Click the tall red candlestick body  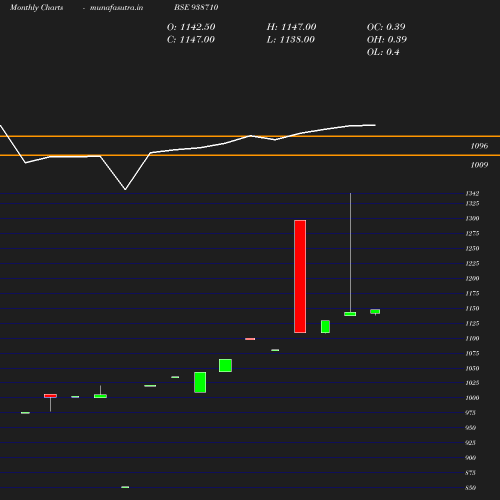tap(300, 276)
